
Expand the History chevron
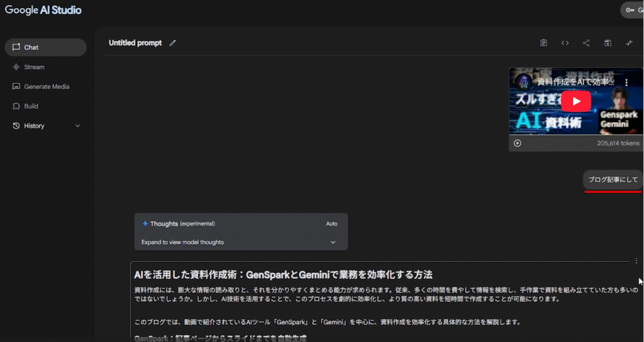click(77, 126)
